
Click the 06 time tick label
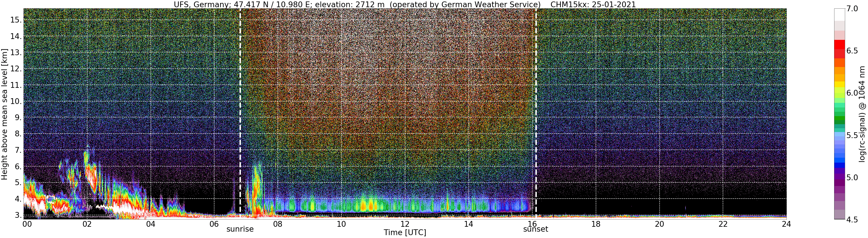(x=214, y=224)
